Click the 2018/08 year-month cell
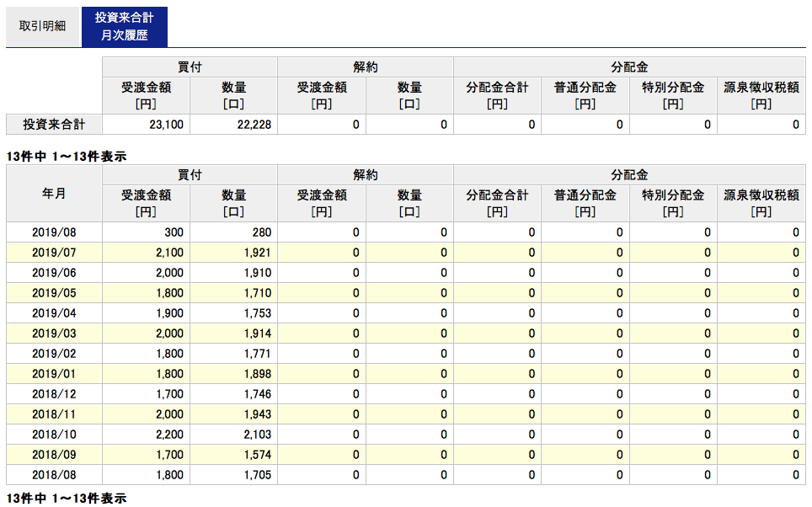Image resolution: width=812 pixels, height=507 pixels. [54, 475]
